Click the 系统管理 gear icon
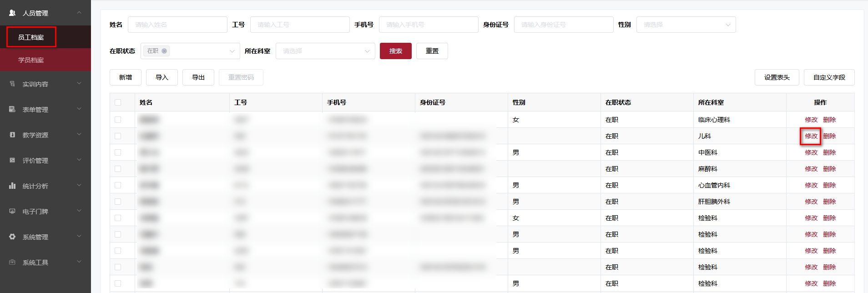868x293 pixels. coord(12,237)
